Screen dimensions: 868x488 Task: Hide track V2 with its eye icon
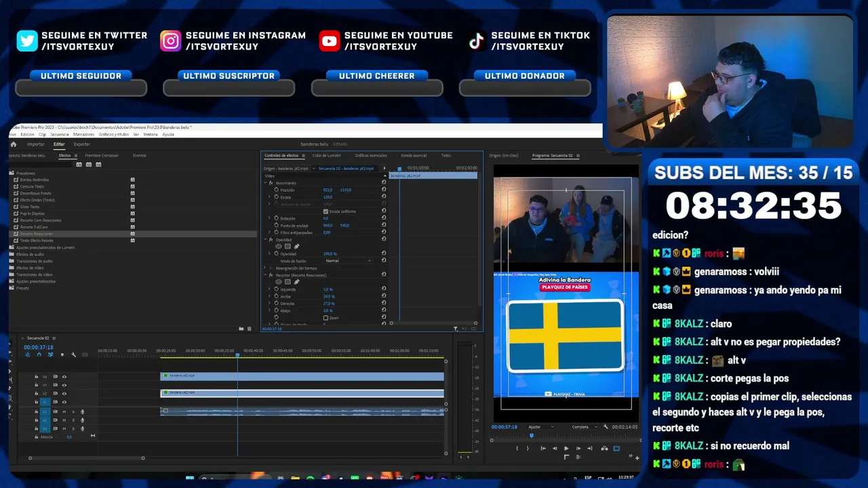click(64, 394)
